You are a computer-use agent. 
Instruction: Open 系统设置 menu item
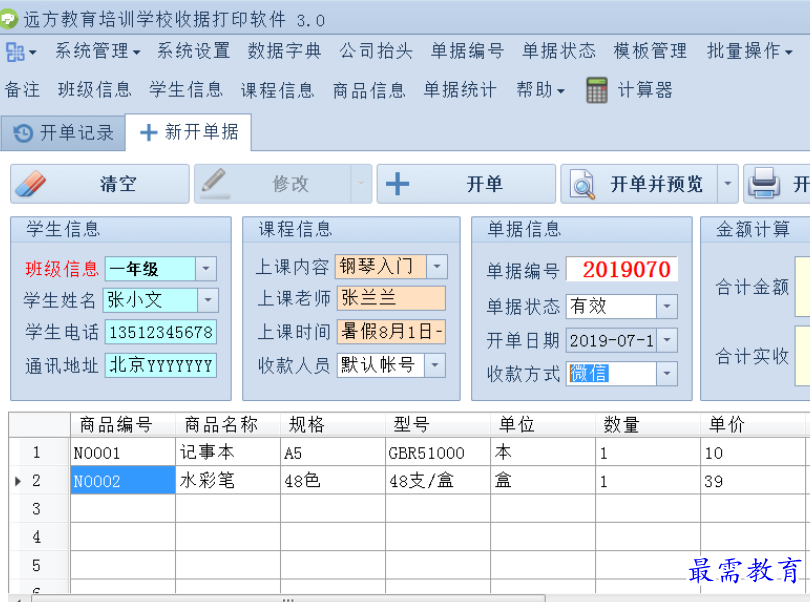click(x=193, y=51)
